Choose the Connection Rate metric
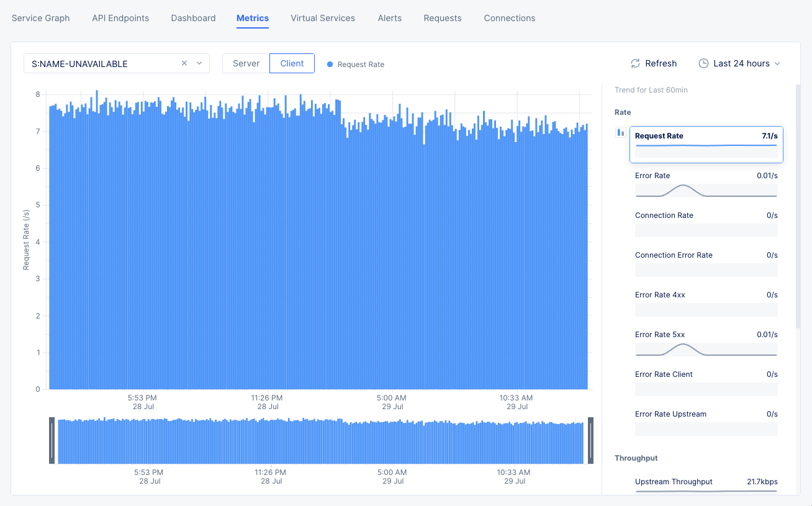This screenshot has width=812, height=506. tap(706, 224)
